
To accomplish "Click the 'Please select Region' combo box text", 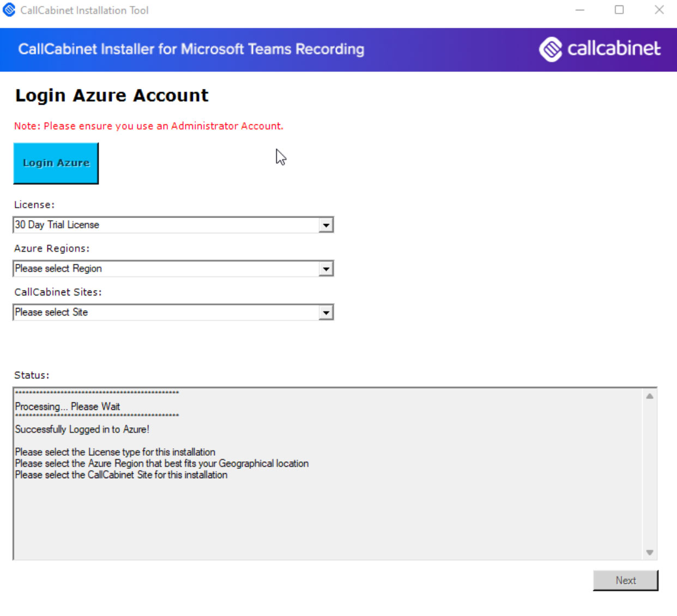I will pos(58,269).
